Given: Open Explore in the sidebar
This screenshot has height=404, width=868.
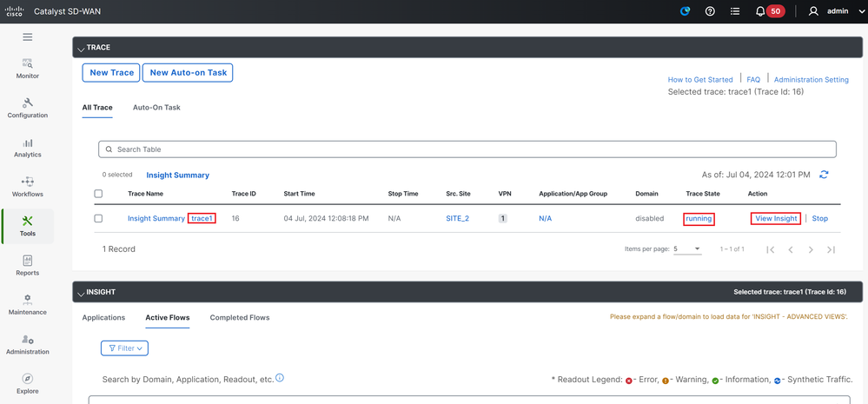Looking at the screenshot, I should 27,384.
